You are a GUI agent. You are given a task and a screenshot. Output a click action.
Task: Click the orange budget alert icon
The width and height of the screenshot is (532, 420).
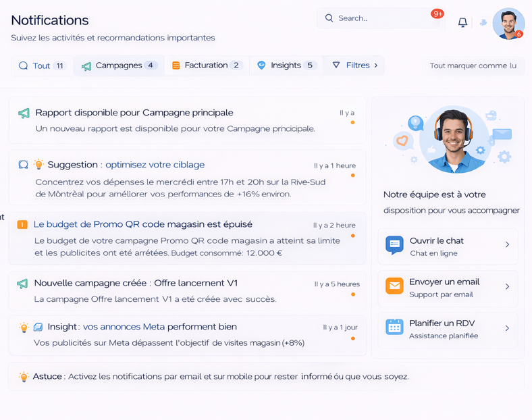click(x=22, y=224)
